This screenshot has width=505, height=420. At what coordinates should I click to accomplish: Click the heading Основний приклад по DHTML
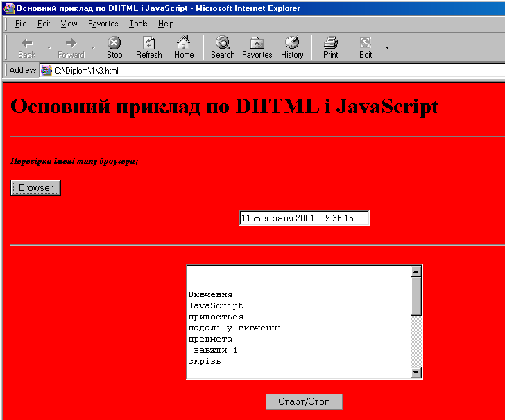[x=225, y=106]
